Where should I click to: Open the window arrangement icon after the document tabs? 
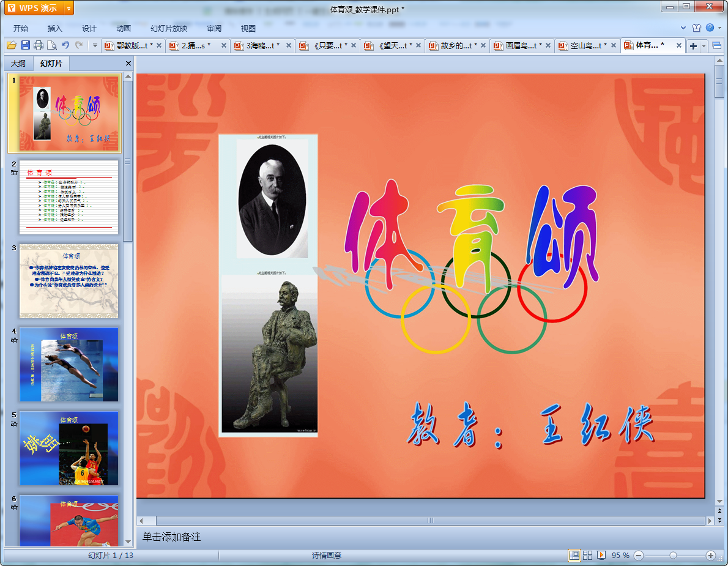[717, 45]
